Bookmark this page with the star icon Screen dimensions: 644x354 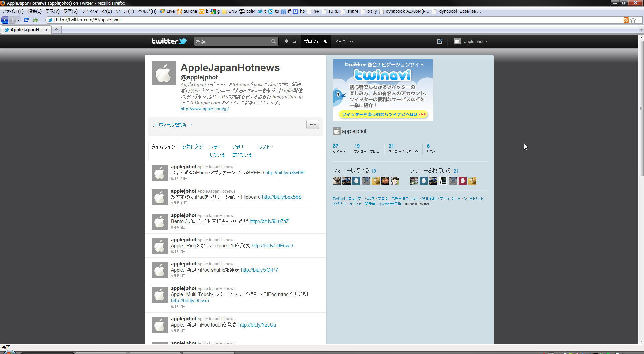pyautogui.click(x=633, y=20)
